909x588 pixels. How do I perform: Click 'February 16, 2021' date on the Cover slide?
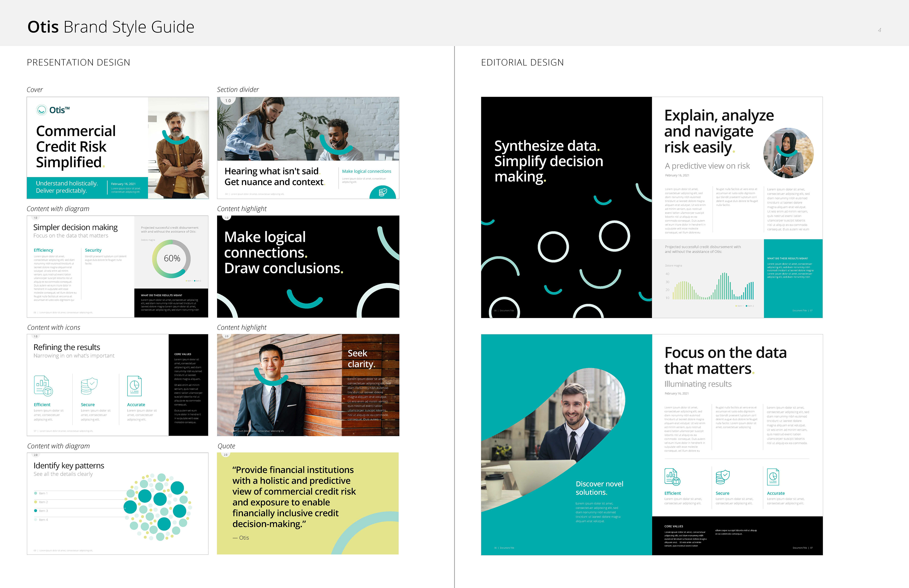pyautogui.click(x=123, y=184)
